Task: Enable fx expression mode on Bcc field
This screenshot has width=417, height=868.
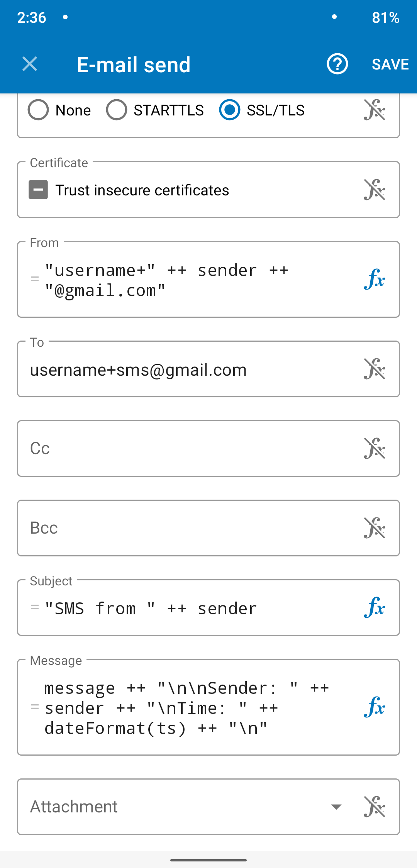Action: [374, 528]
